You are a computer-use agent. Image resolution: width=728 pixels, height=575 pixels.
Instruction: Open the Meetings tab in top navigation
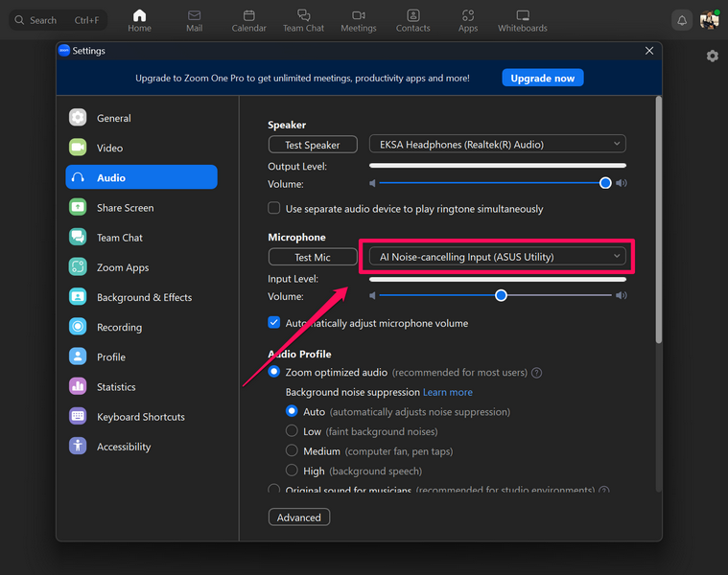(359, 20)
